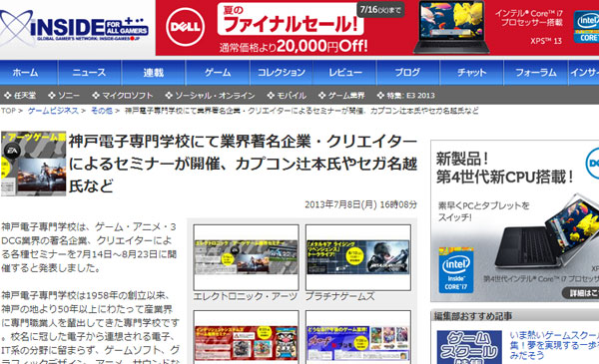Viewport: 599px width, 364px height.
Task: Click the article headline about 神戸電子専門学校
Action: 243,165
